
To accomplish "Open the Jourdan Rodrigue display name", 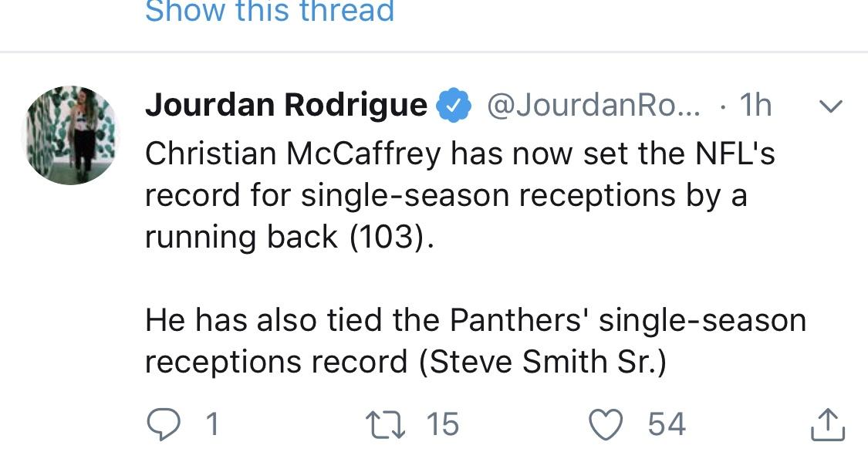I will 286,105.
